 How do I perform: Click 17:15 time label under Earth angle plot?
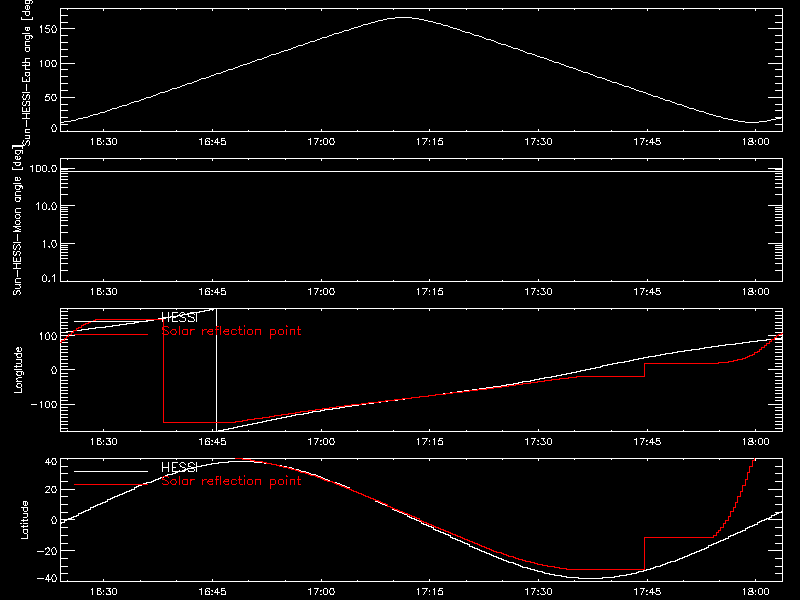430,141
